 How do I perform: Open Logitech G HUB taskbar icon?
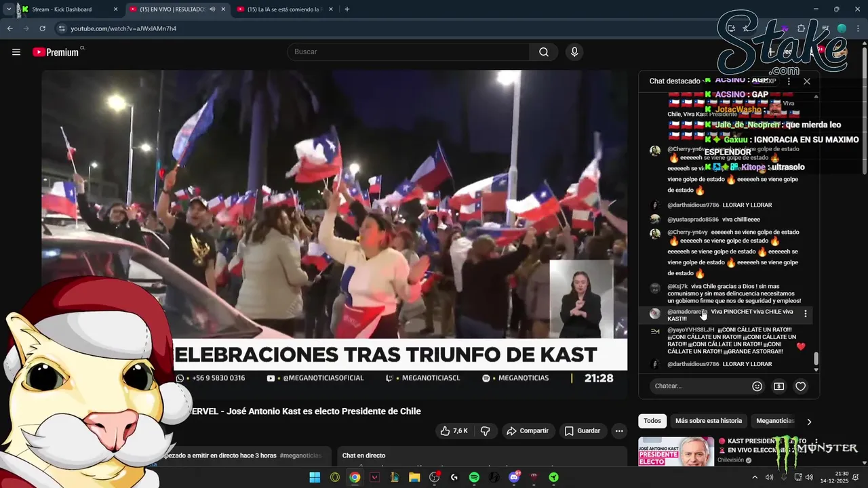(x=454, y=477)
